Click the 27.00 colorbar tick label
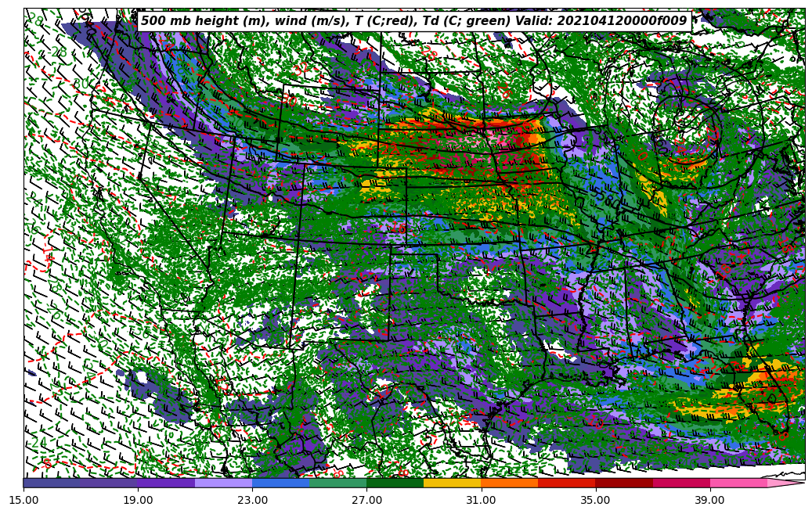Viewport: 812px width, 514px height. tap(366, 501)
